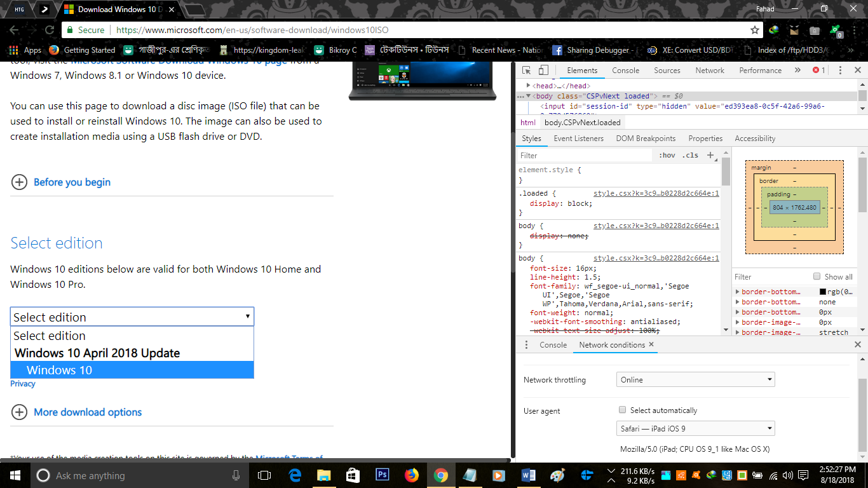Click the plus icon beside Before you begin
The image size is (868, 488).
pos(20,182)
